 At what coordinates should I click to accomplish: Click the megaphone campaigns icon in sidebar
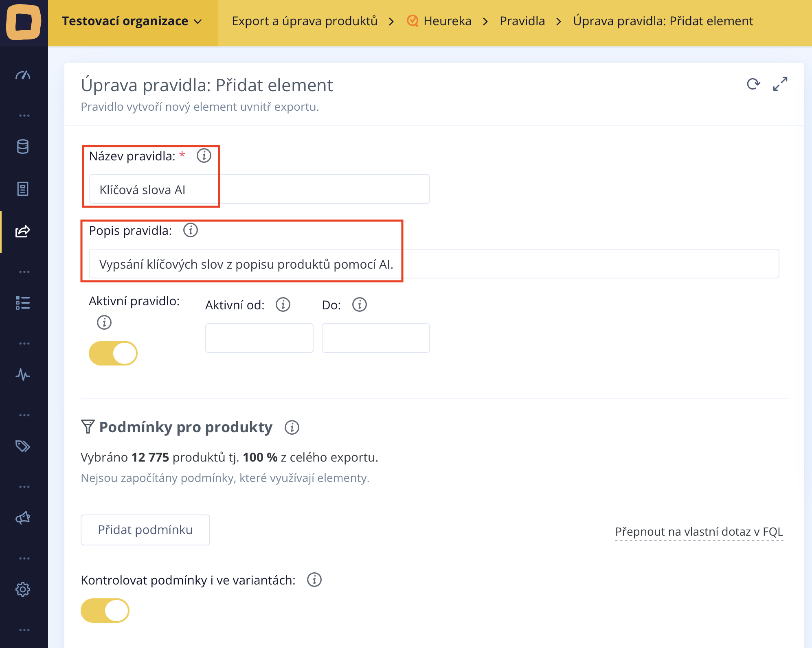[23, 518]
